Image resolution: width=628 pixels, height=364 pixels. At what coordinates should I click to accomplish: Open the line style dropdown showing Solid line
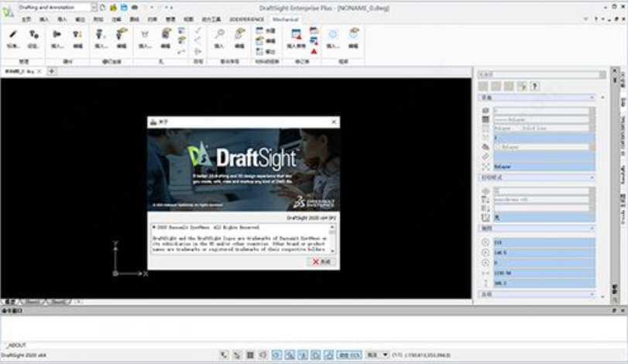(x=544, y=128)
